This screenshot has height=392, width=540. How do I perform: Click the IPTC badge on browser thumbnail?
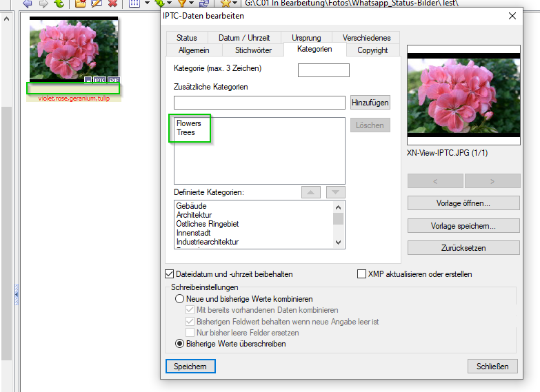100,80
